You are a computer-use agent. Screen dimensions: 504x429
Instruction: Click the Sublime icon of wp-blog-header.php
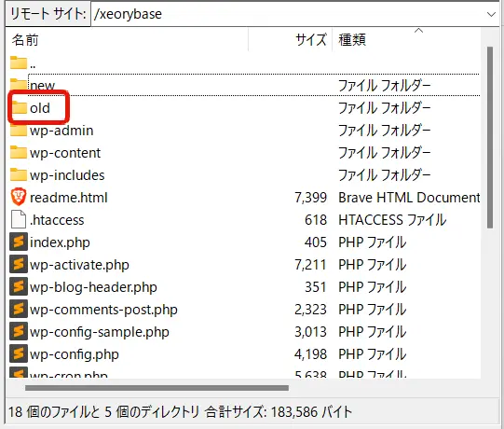pos(19,286)
